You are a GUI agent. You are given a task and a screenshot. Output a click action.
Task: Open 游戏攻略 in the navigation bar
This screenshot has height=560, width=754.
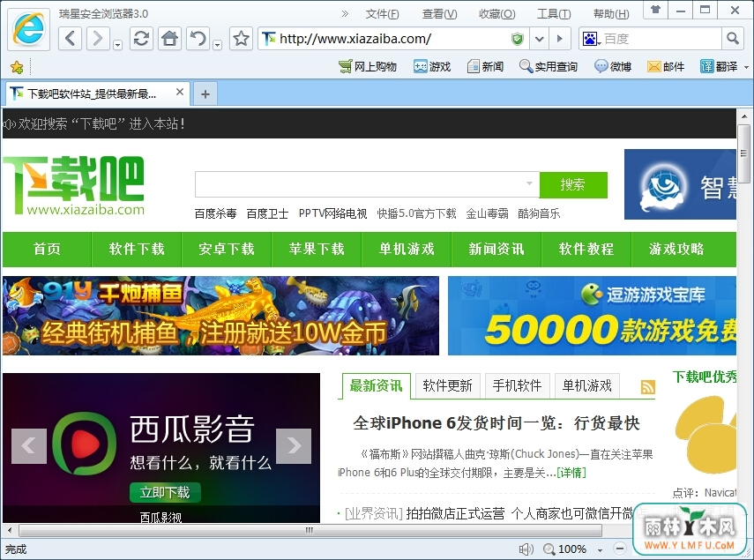click(x=676, y=249)
